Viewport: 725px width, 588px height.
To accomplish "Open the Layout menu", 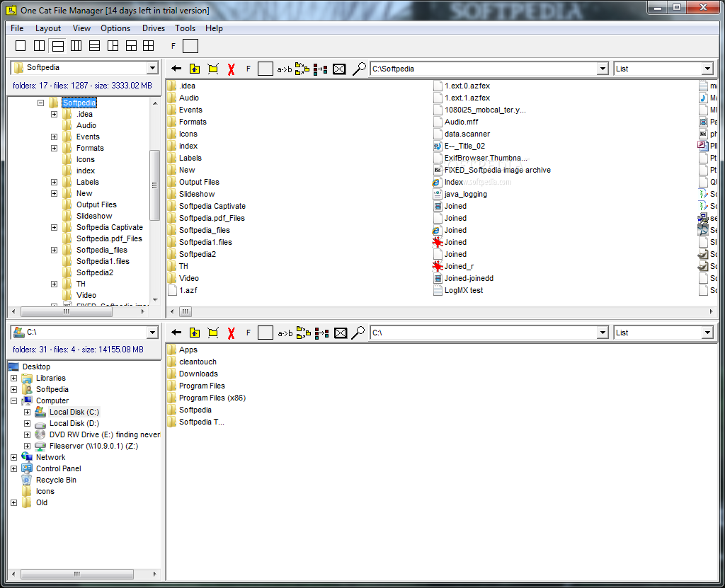I will click(48, 28).
